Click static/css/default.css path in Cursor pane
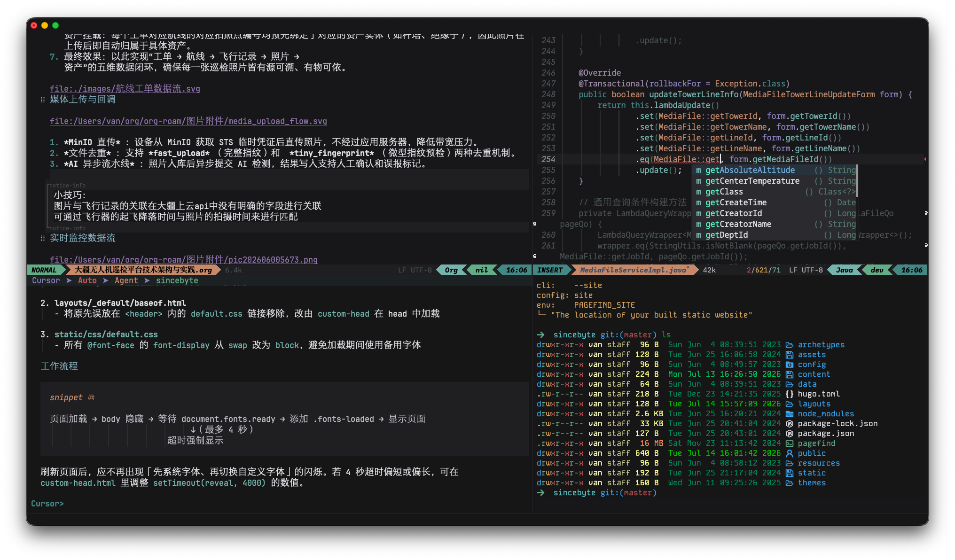Viewport: 955px width, 560px height. [106, 334]
